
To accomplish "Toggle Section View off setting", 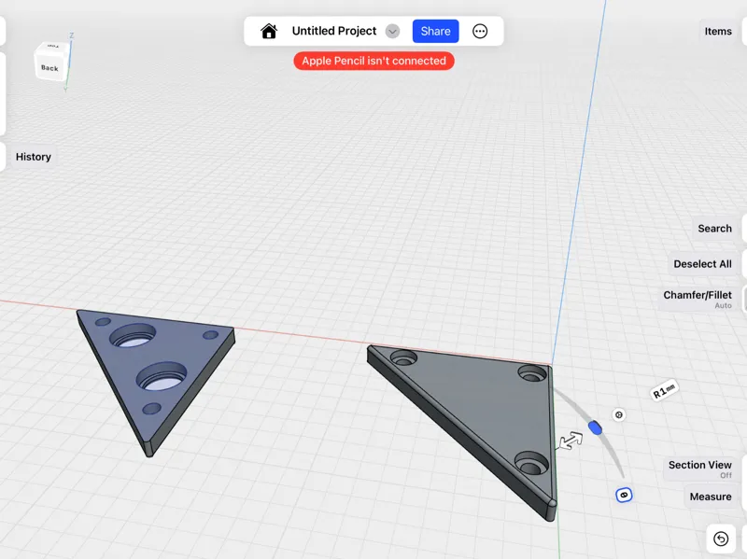I will coord(699,469).
